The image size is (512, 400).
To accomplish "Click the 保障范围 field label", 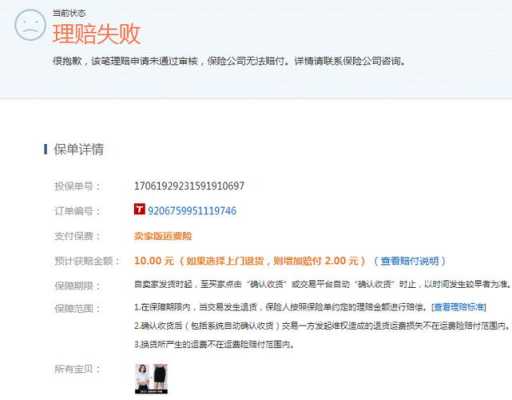I will [x=77, y=308].
